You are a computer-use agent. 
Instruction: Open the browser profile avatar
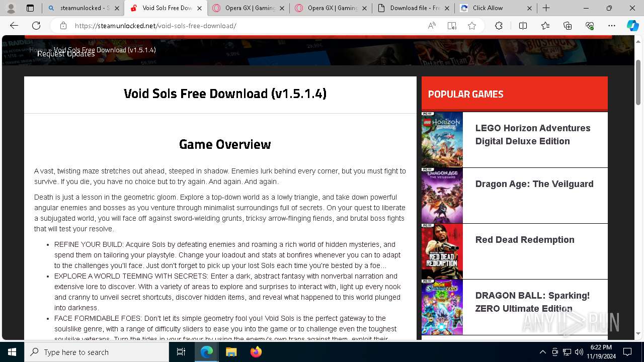[11, 8]
